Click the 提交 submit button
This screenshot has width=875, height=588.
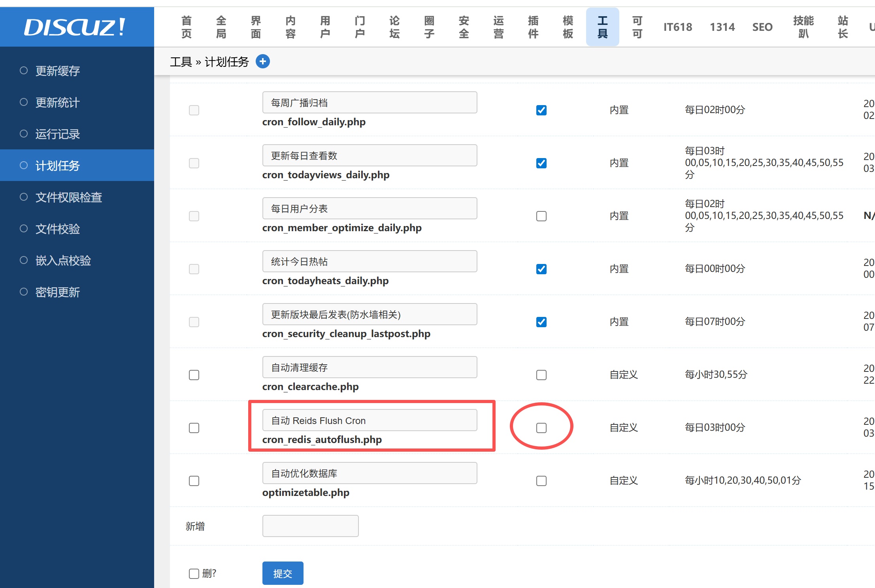(283, 573)
